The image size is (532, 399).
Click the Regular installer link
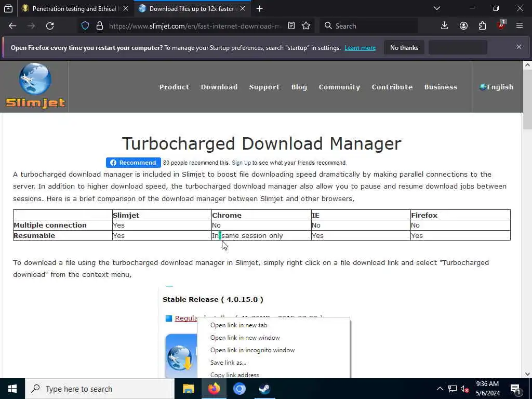tap(186, 318)
